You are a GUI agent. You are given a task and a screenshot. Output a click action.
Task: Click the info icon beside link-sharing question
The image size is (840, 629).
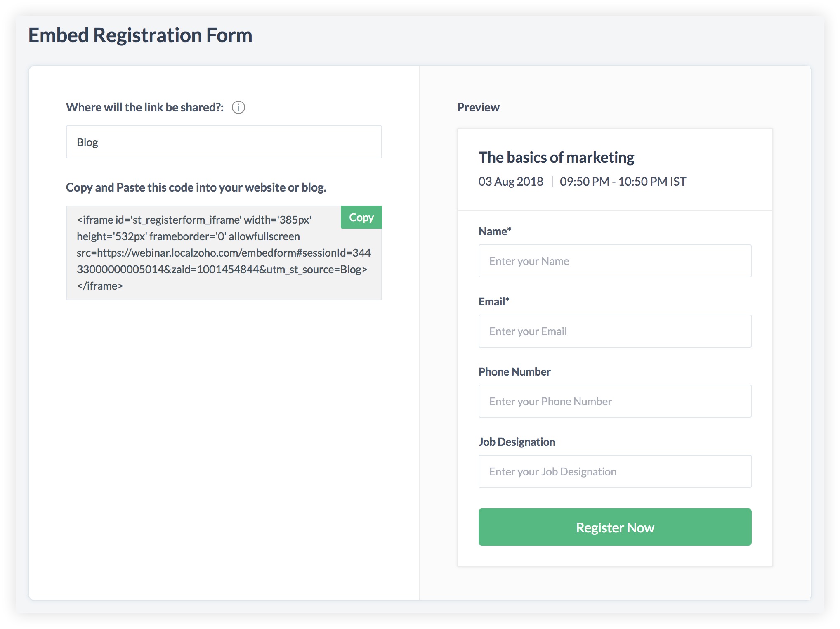tap(238, 107)
